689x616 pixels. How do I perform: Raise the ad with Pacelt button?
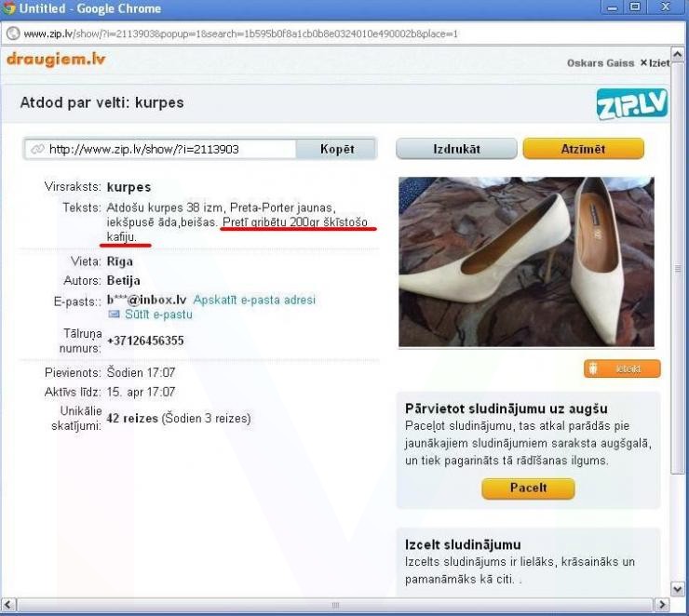pos(528,489)
